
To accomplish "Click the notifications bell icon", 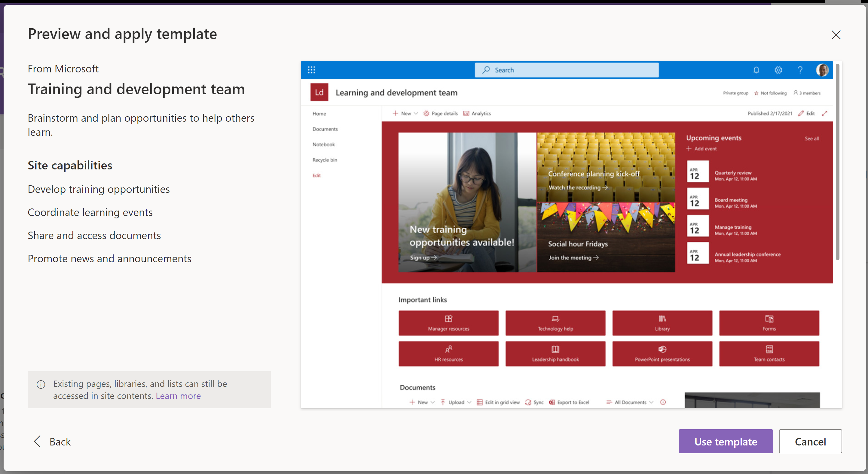I will click(756, 70).
